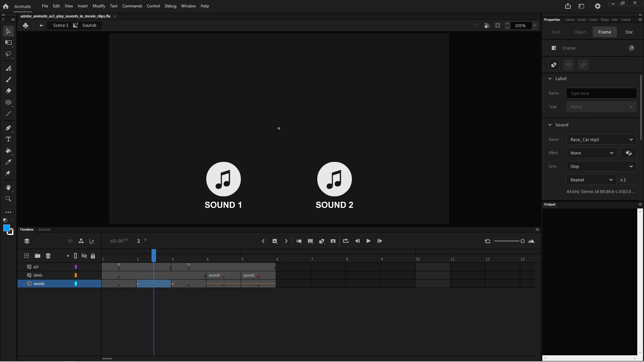644x362 pixels.
Task: Toggle lock all layers icon
Action: click(93, 256)
